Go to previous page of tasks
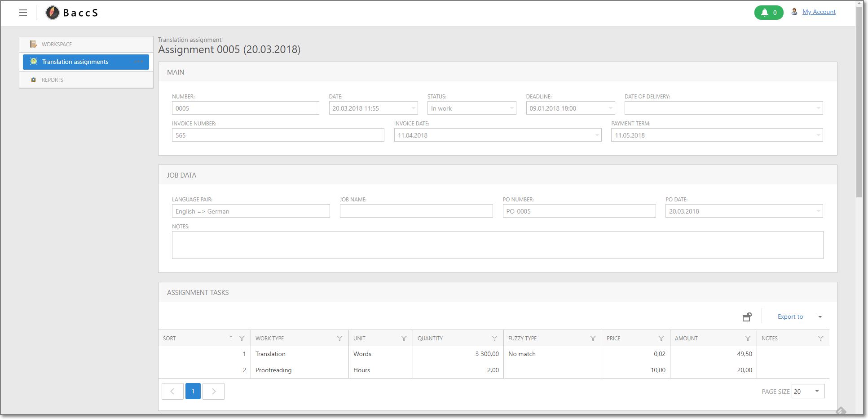The height and width of the screenshot is (419, 868). tap(172, 391)
